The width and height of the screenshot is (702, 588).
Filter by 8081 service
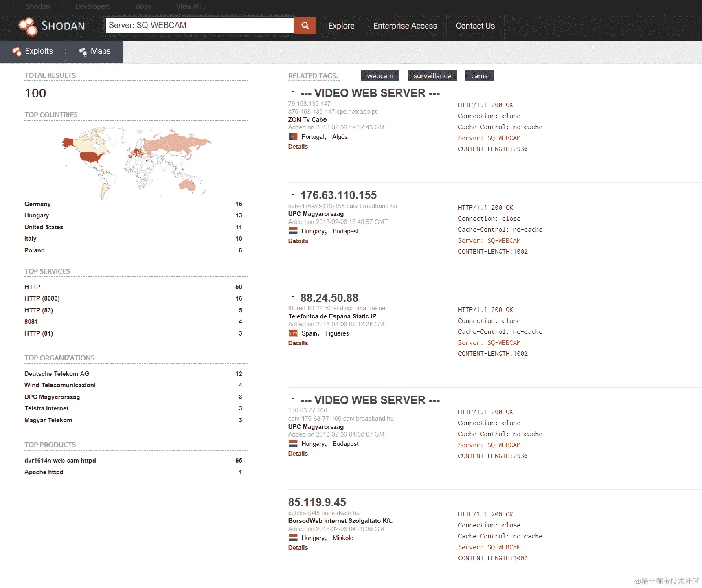click(x=31, y=322)
